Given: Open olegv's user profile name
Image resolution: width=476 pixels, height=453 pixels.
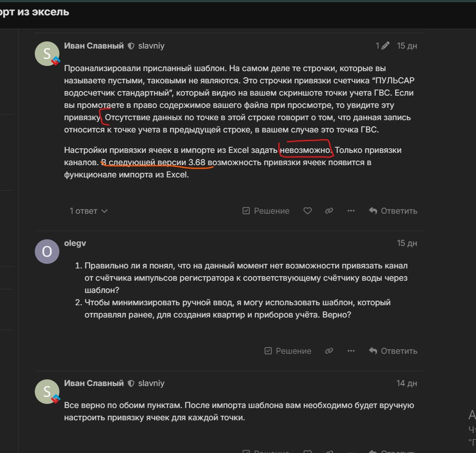Looking at the screenshot, I should tap(75, 243).
